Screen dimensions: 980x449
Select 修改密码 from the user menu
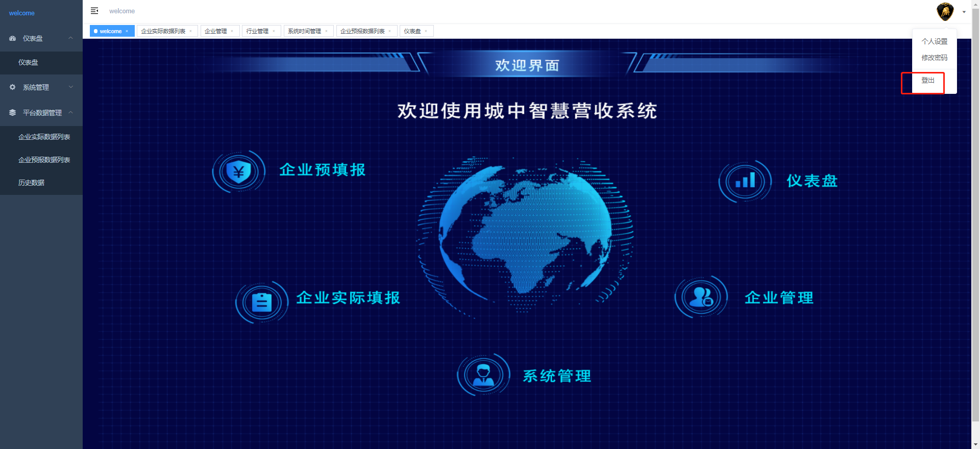click(x=935, y=58)
